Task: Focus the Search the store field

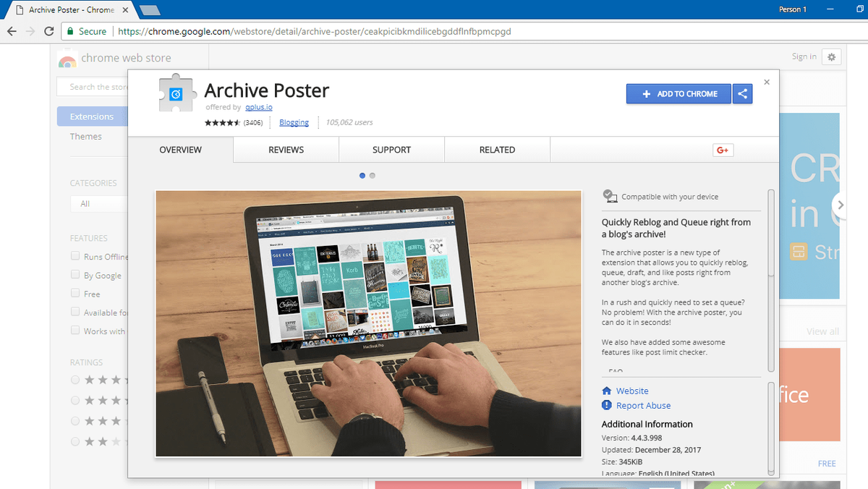Action: click(x=93, y=87)
